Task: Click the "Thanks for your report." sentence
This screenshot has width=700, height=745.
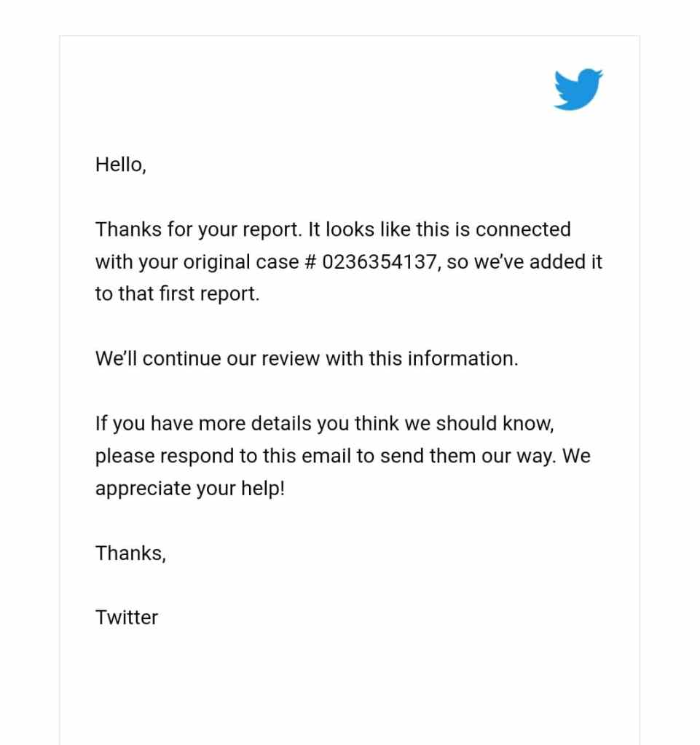Action: pyautogui.click(x=198, y=229)
